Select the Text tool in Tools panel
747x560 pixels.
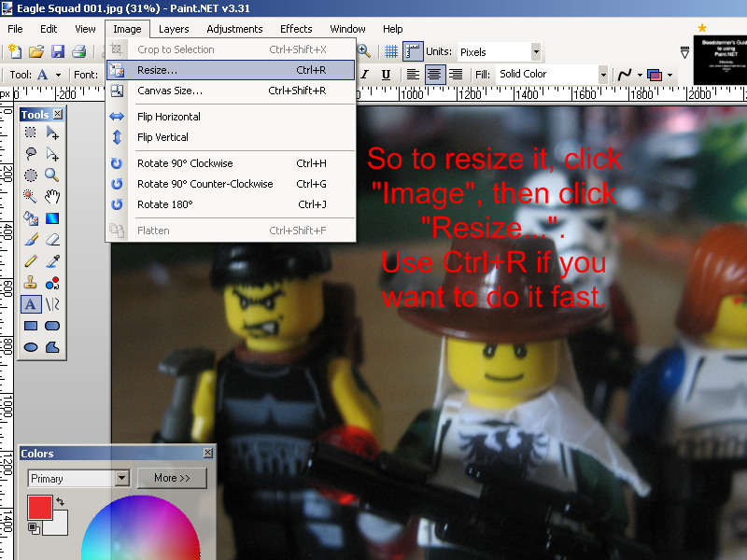click(31, 304)
